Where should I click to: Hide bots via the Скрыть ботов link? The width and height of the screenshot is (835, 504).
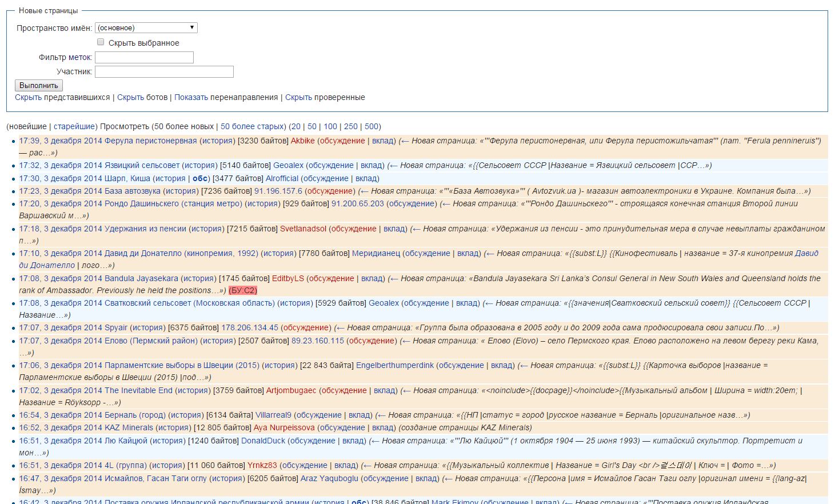(x=130, y=97)
